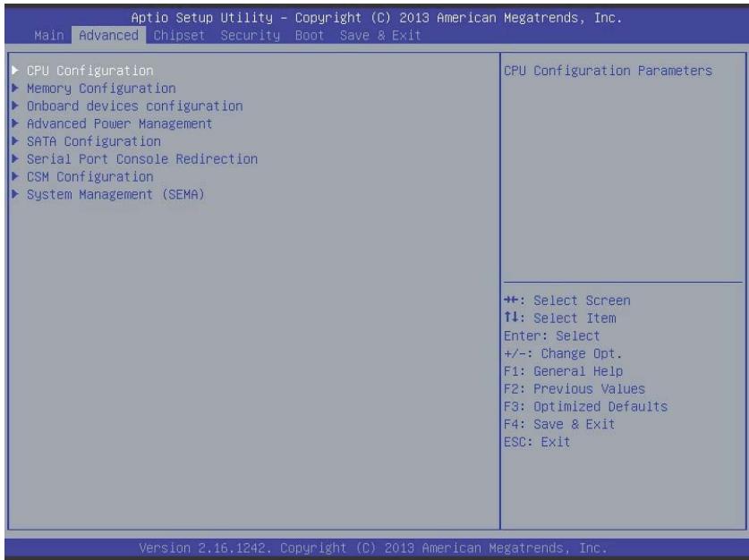Viewport: 749px width, 560px height.
Task: Open Memory Configuration submenu entry
Action: click(x=101, y=89)
